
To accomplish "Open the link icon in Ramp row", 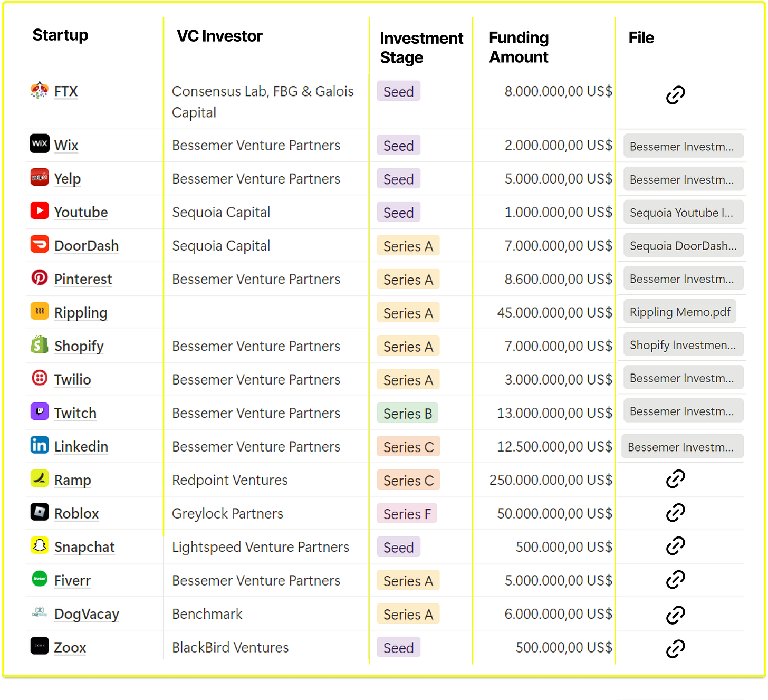I will 675,479.
